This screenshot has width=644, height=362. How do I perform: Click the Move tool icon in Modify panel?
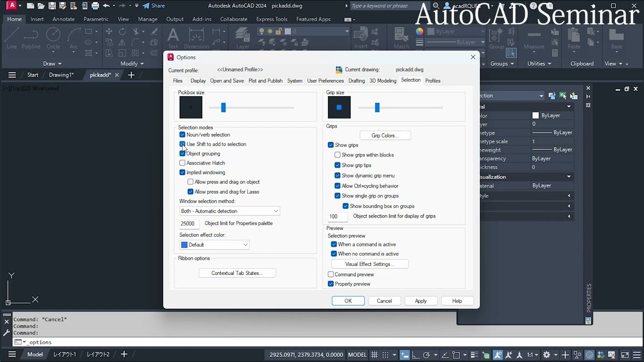(x=109, y=31)
